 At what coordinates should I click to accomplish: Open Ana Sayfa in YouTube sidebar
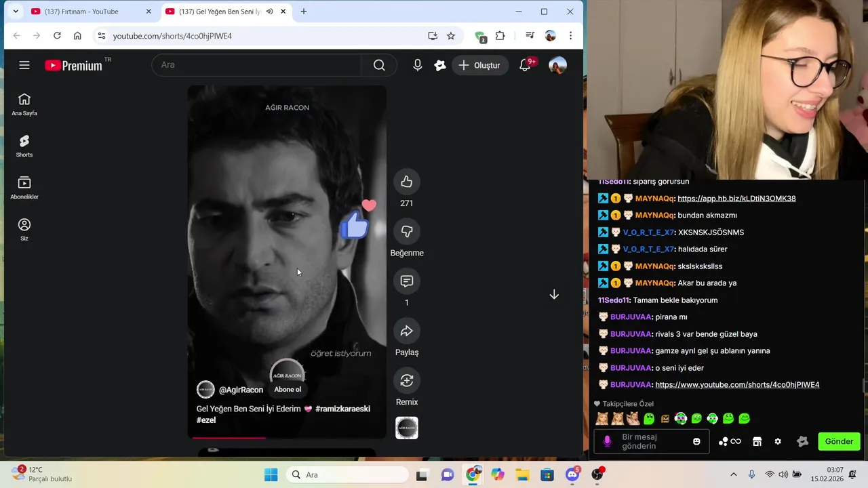click(x=24, y=104)
